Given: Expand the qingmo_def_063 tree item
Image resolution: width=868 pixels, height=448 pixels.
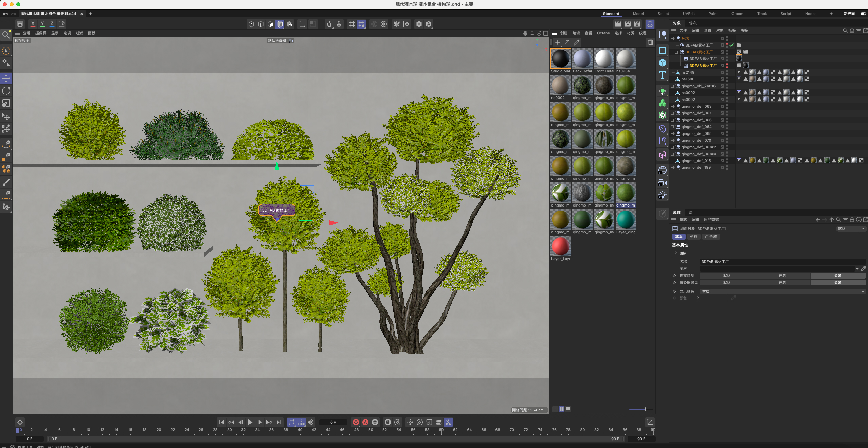Looking at the screenshot, I should point(672,106).
